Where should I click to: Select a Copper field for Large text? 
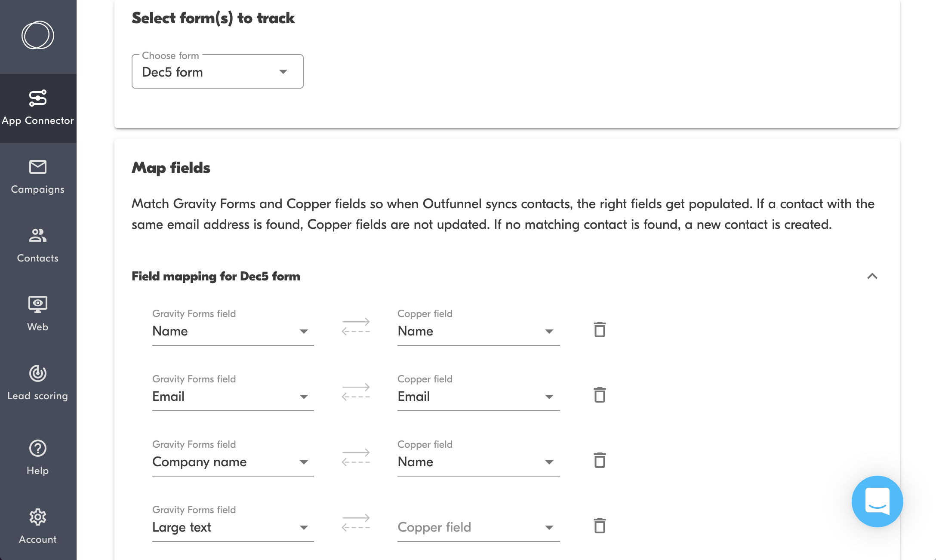tap(478, 527)
